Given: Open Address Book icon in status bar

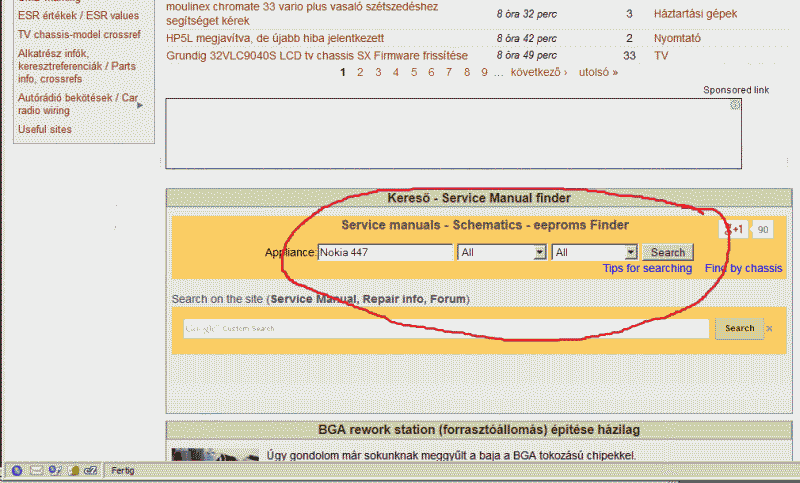Looking at the screenshot, I should pos(73,470).
